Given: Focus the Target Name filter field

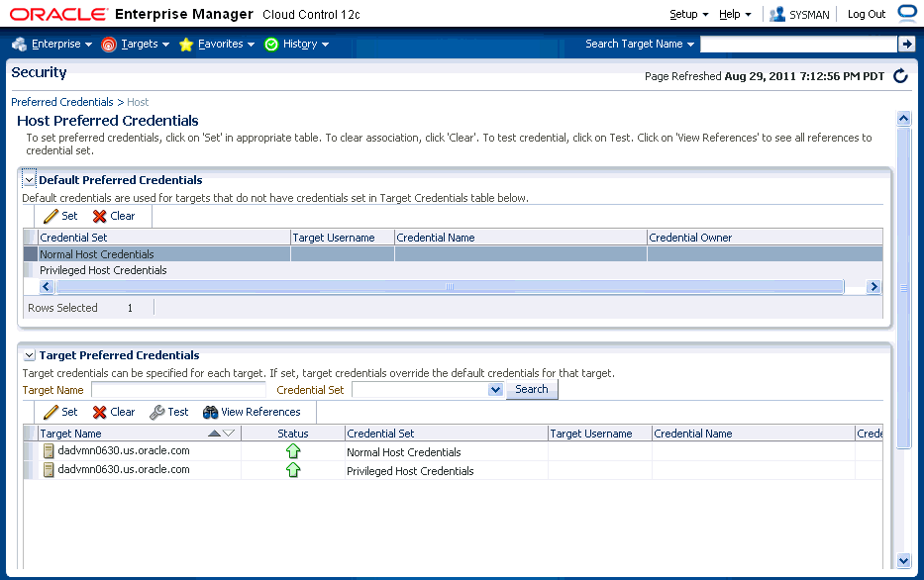Looking at the screenshot, I should coord(178,390).
